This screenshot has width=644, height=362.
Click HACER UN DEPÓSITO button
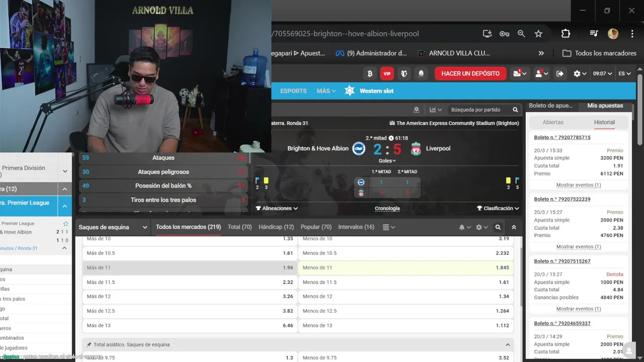click(x=470, y=73)
